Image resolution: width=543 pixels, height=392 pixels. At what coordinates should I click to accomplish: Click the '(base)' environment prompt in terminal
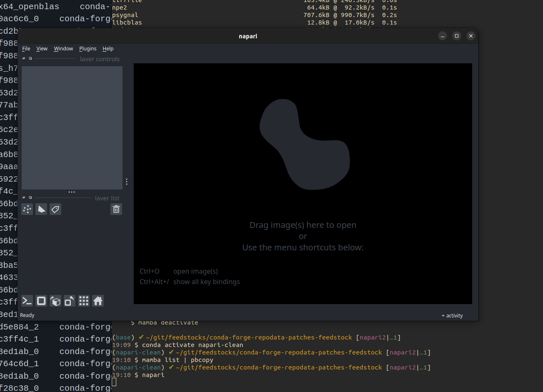124,337
